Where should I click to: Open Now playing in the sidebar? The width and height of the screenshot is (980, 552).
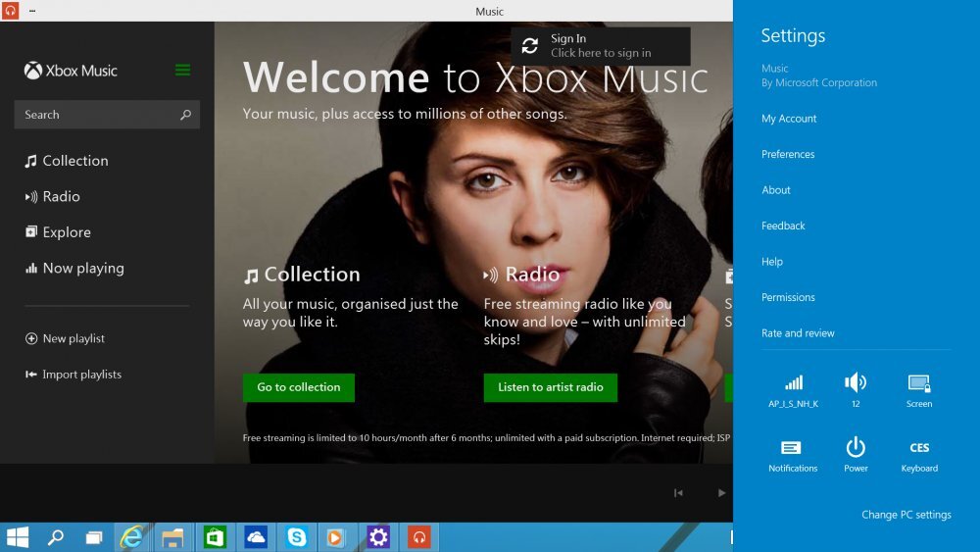[x=74, y=269]
